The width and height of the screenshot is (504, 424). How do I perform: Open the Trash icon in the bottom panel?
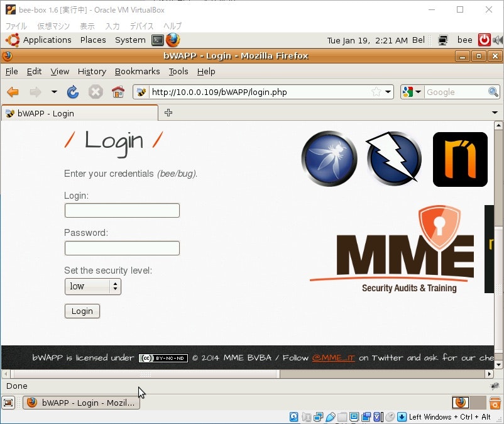(x=495, y=403)
